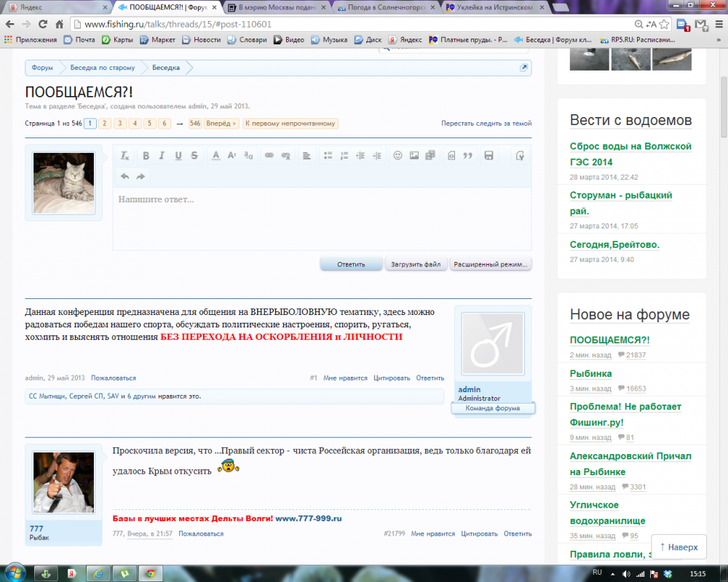This screenshot has height=582, width=728.
Task: Toggle strikethrough formatting in the editor
Action: tap(194, 156)
